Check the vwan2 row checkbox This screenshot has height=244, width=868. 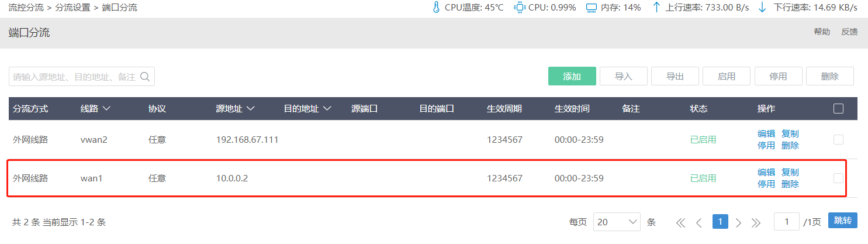pos(838,139)
